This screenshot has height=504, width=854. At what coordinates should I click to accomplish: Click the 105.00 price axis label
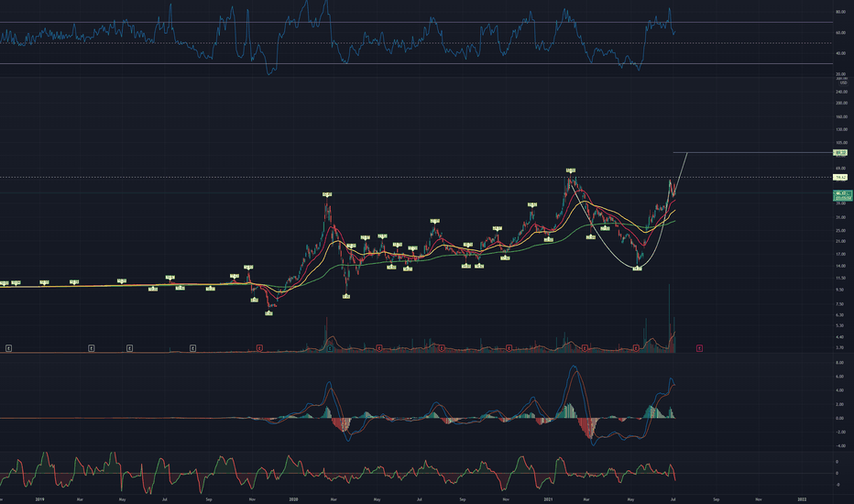coord(841,143)
